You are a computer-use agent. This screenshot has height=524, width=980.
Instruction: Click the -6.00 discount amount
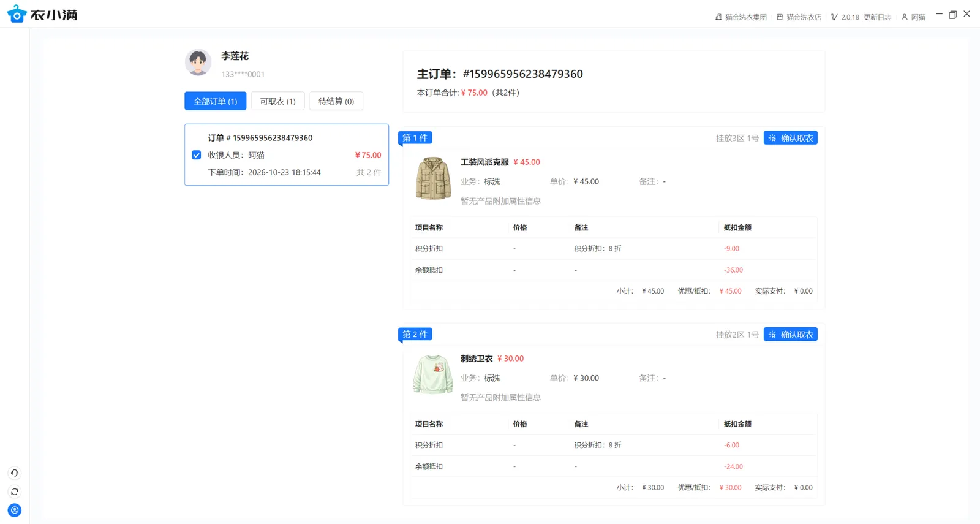[x=731, y=446]
